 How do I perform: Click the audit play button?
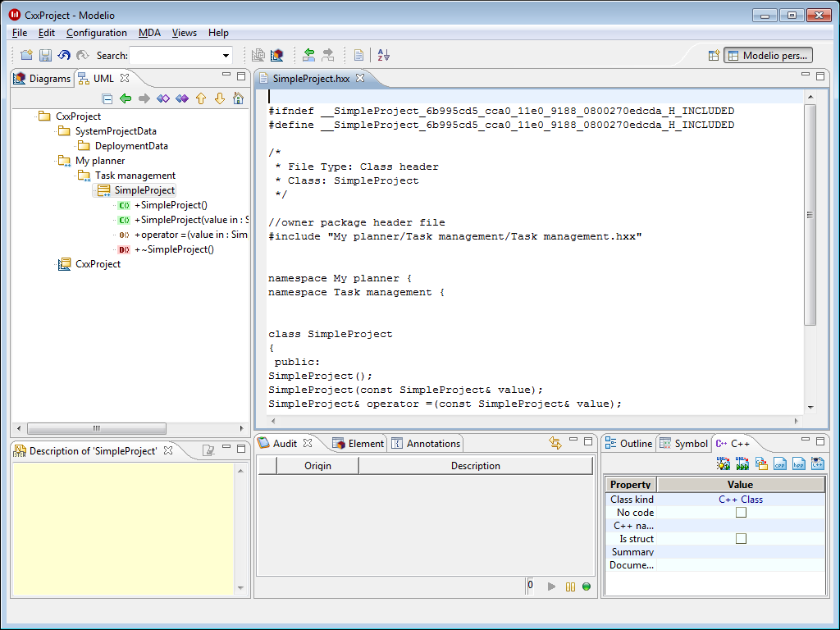coord(551,587)
